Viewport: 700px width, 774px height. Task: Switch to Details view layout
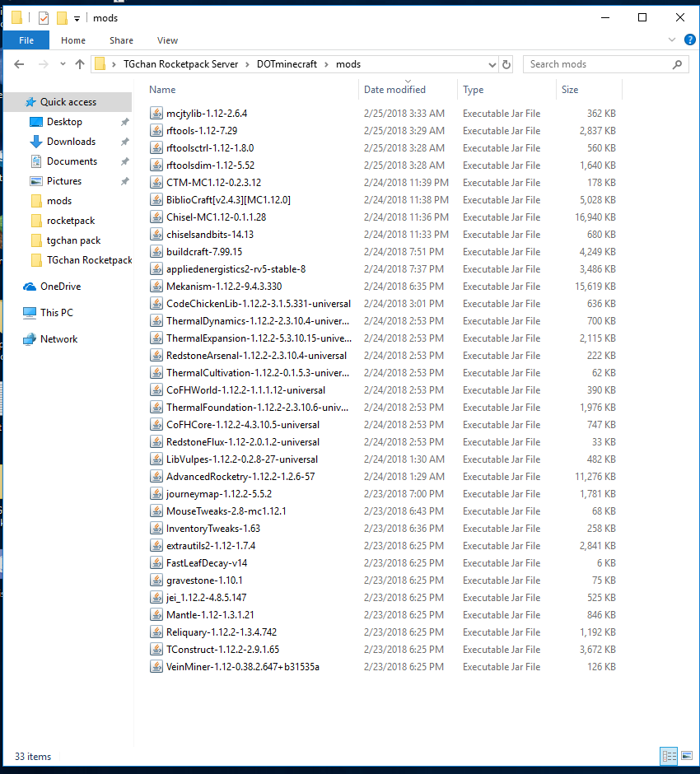pos(669,756)
